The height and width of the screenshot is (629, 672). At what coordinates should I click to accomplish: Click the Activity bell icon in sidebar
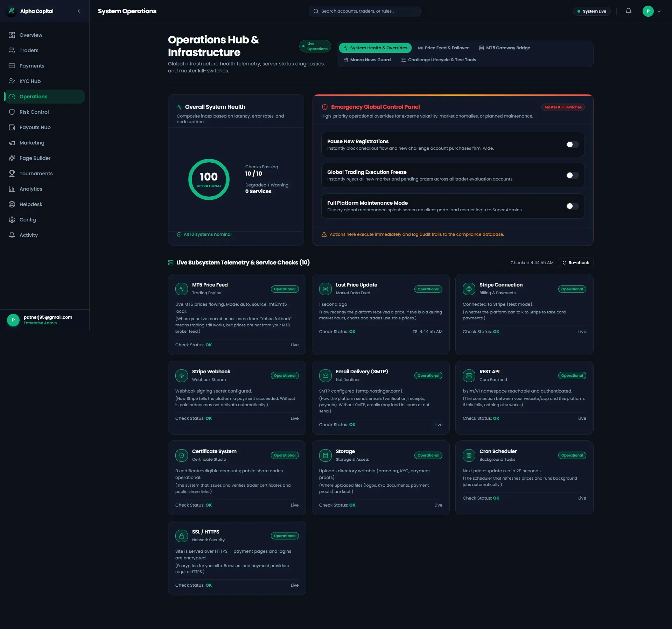click(12, 235)
